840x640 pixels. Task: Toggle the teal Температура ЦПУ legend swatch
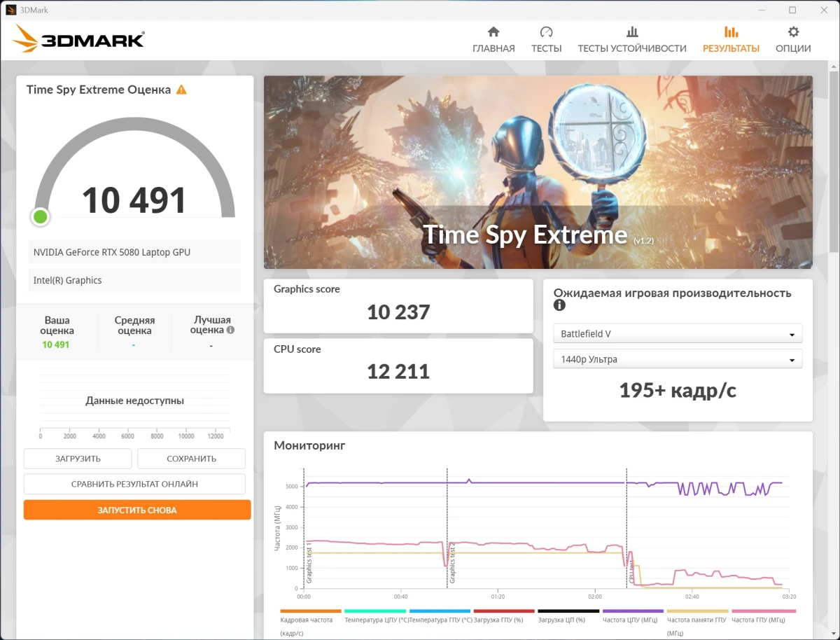coord(375,611)
